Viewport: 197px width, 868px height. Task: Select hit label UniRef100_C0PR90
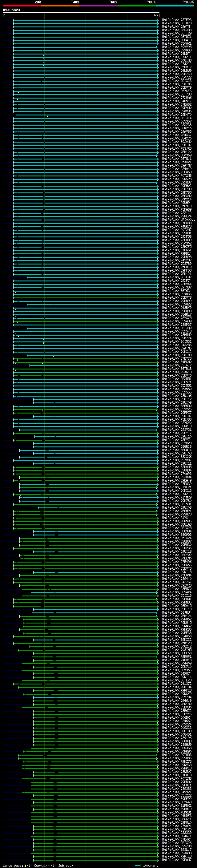[x=177, y=751]
